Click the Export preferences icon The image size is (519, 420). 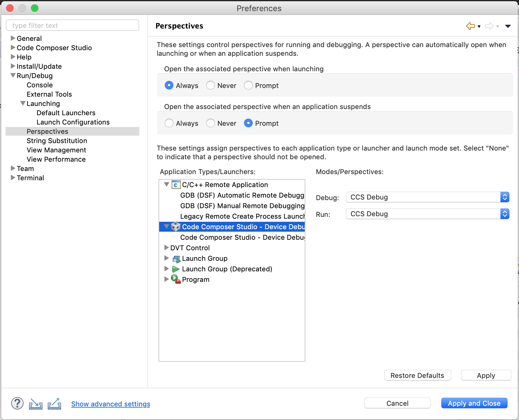click(x=54, y=404)
